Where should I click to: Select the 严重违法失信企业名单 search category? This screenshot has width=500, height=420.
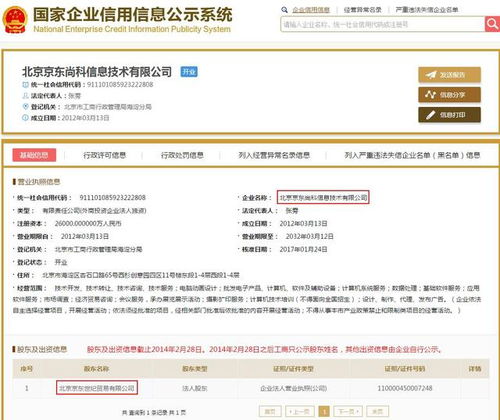pos(427,10)
